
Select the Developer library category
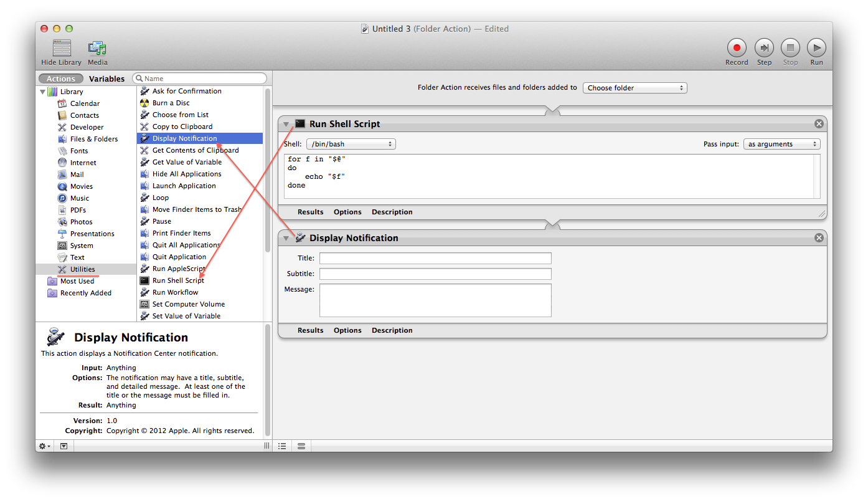pos(87,127)
